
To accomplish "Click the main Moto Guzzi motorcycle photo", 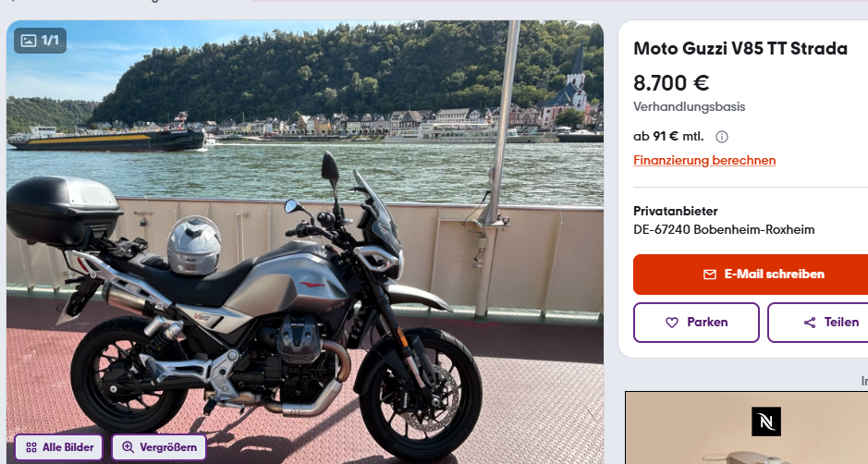I will 305,242.
